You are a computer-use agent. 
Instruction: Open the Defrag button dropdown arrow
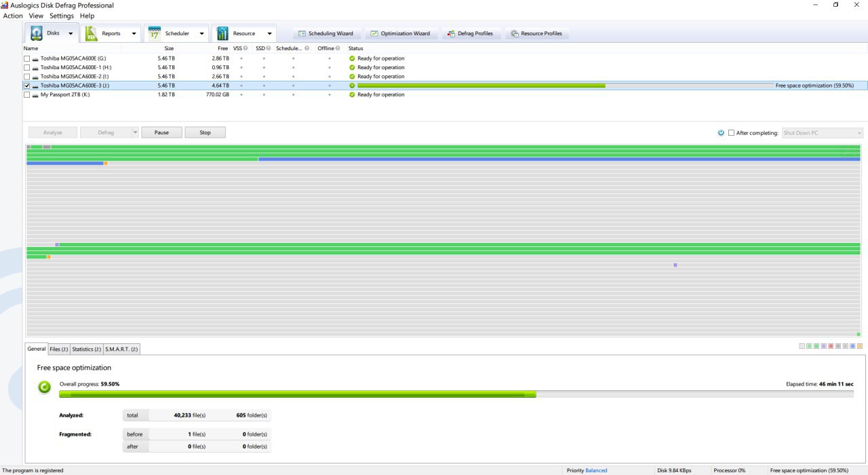[135, 132]
